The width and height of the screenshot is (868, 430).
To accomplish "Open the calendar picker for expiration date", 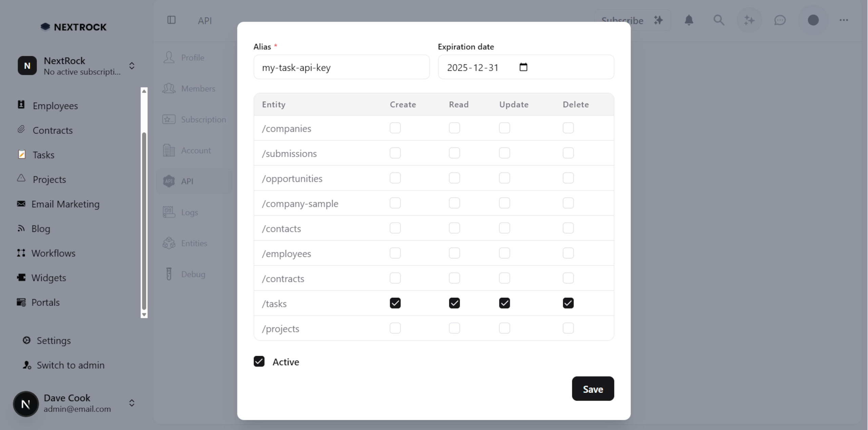I will (x=523, y=67).
